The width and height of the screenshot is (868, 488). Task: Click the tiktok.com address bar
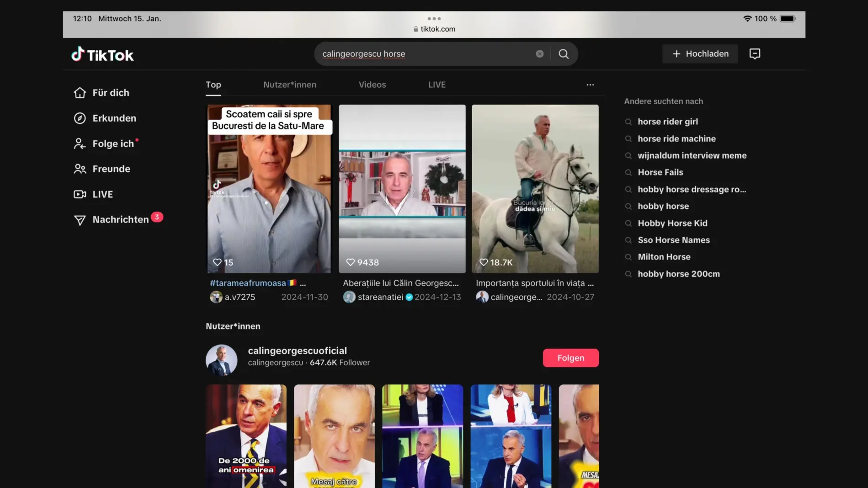(x=434, y=29)
